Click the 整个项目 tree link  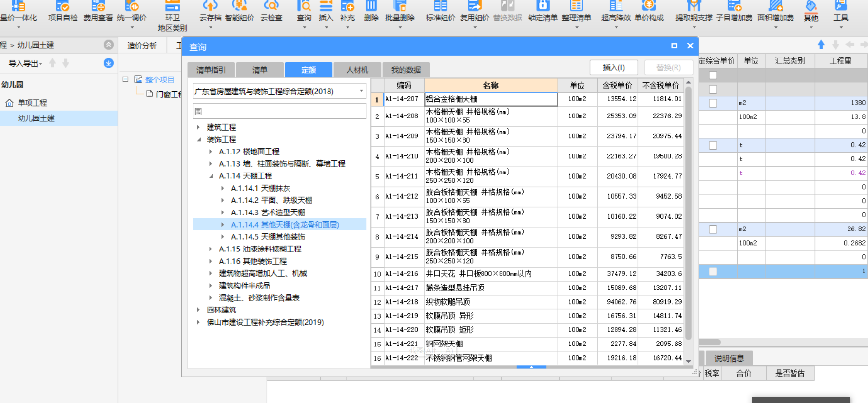click(x=159, y=80)
